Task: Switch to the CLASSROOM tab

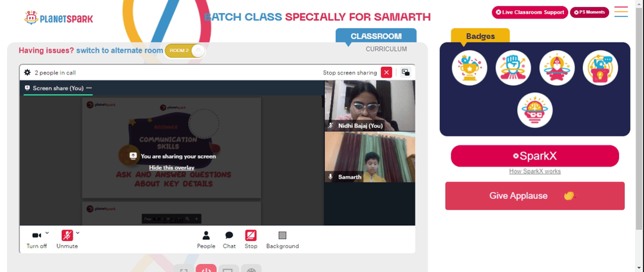Action: [x=376, y=36]
